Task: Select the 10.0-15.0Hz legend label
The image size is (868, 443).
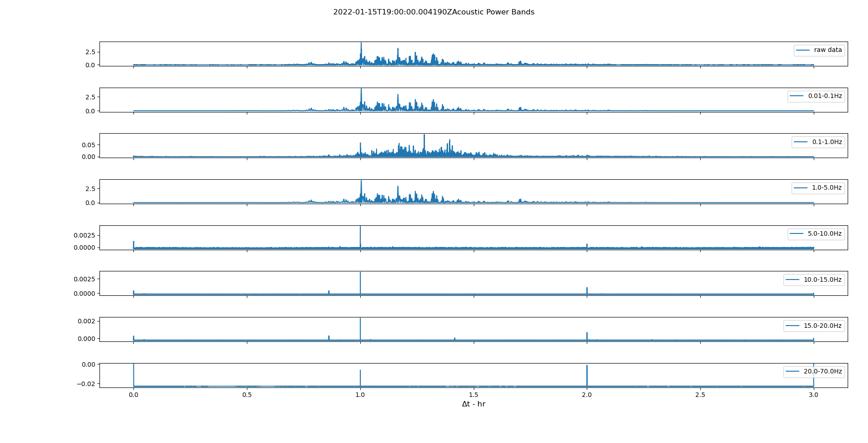Action: click(x=822, y=280)
